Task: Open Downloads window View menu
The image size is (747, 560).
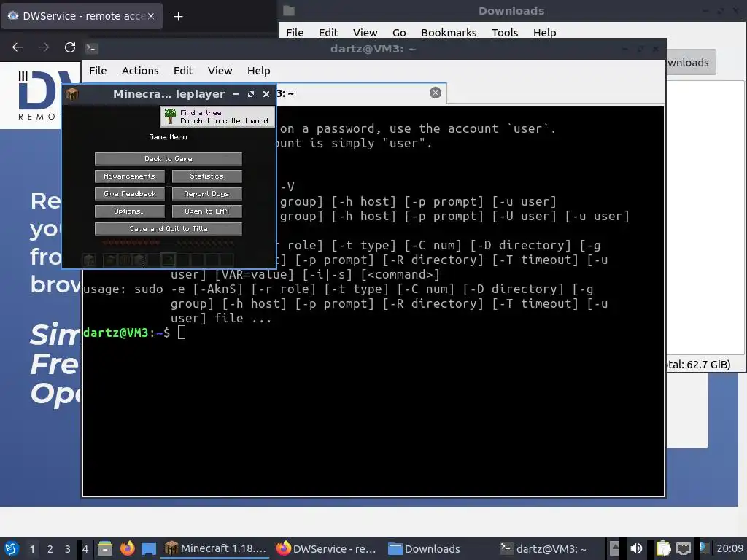Action: 365,32
